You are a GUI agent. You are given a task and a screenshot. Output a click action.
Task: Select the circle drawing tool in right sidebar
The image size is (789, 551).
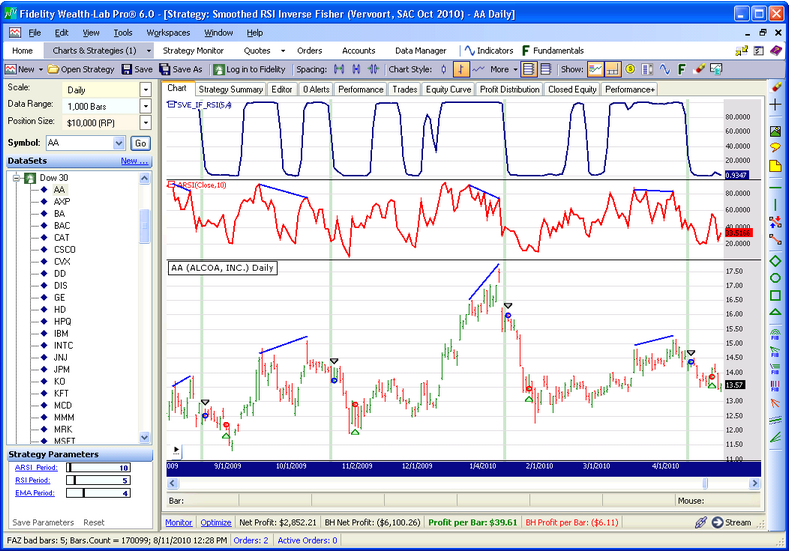pyautogui.click(x=776, y=277)
